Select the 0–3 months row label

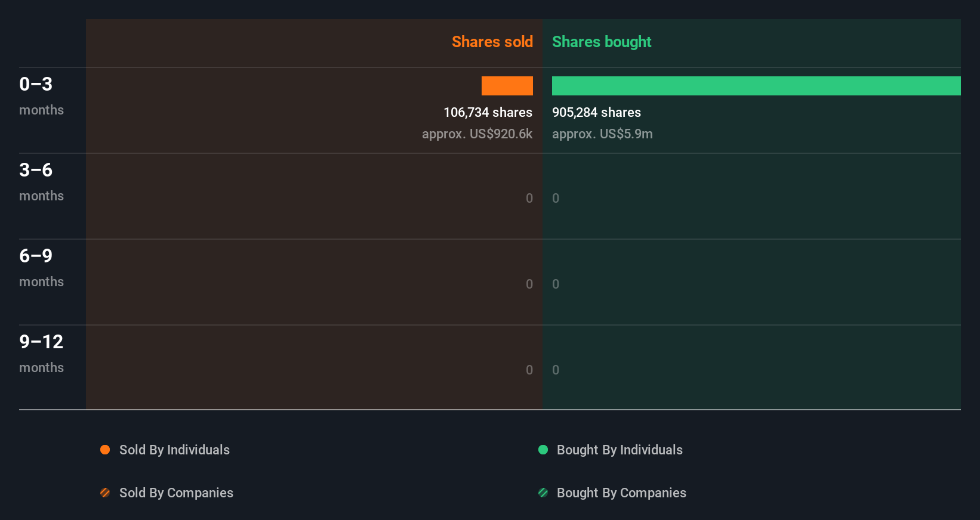coord(41,95)
